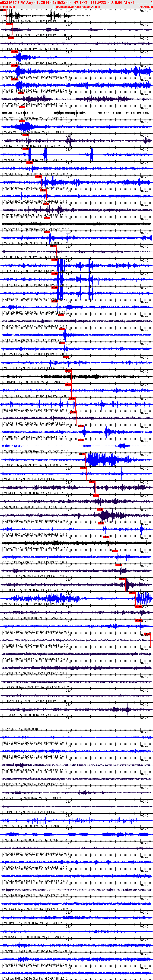Click the event header title starting 60831627 UW
153x980 pixels.
(x=76, y=2)
